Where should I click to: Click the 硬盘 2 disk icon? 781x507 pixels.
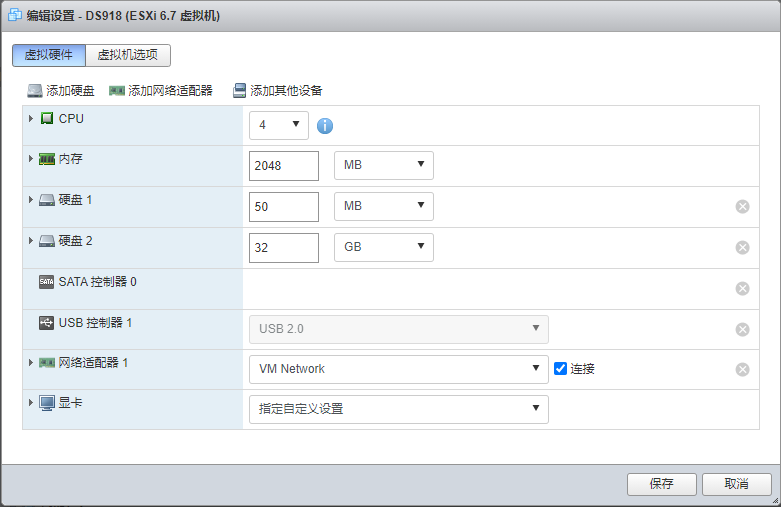tap(47, 241)
